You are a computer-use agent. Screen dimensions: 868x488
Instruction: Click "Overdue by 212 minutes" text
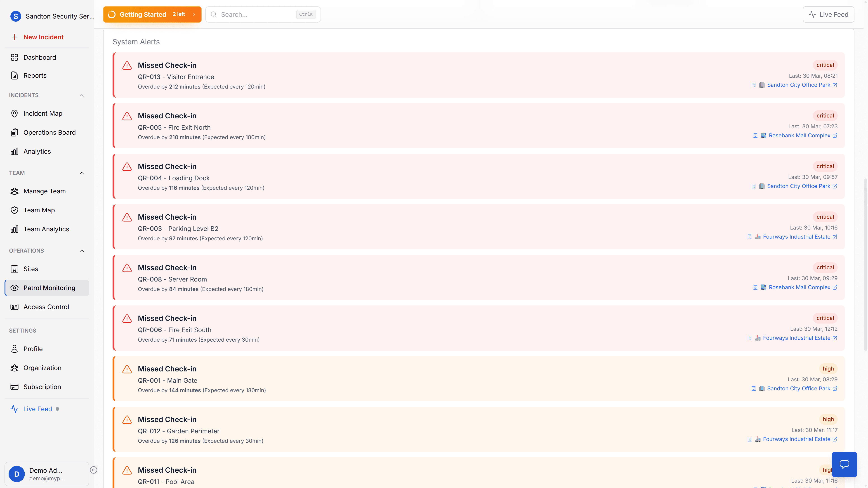coord(169,87)
